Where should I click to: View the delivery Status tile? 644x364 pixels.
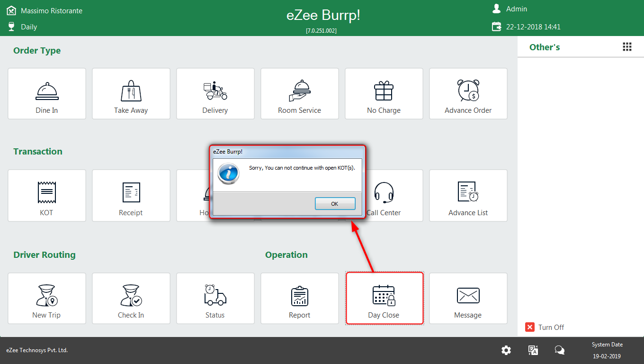pyautogui.click(x=215, y=298)
